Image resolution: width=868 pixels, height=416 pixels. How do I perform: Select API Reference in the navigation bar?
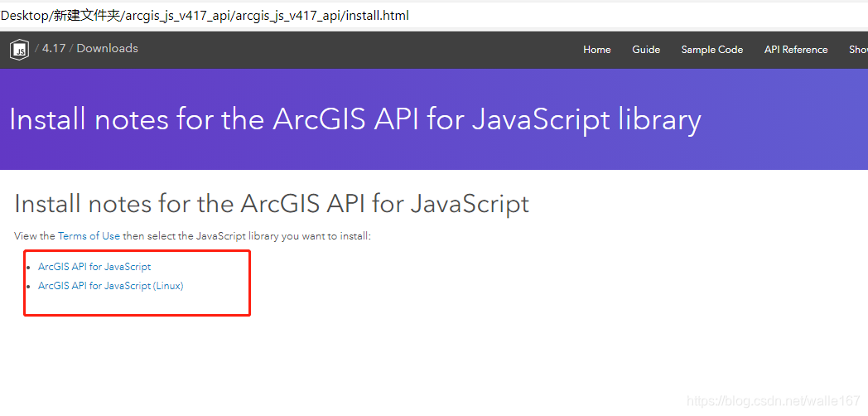click(x=795, y=50)
